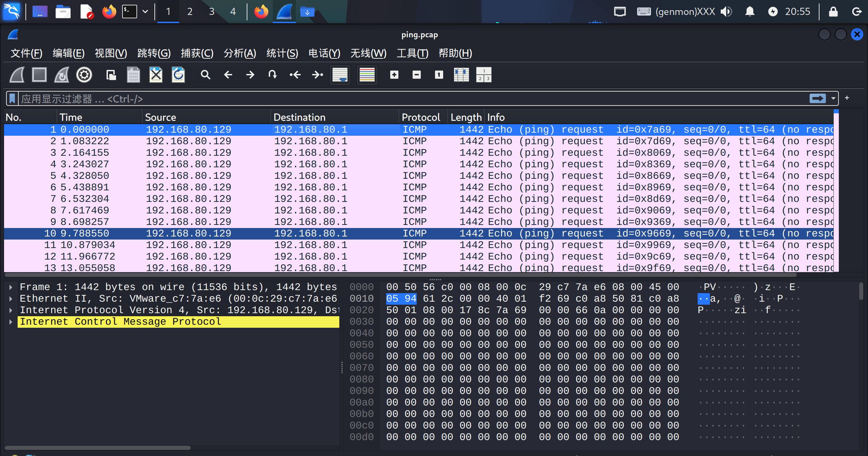Viewport: 868px width, 456px height.
Task: Click the close capture file icon
Action: pos(156,75)
